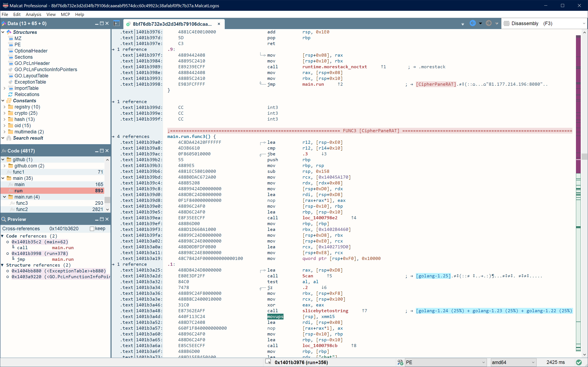Image resolution: width=588 pixels, height=367 pixels.
Task: Open the Edit menu
Action: 17,14
